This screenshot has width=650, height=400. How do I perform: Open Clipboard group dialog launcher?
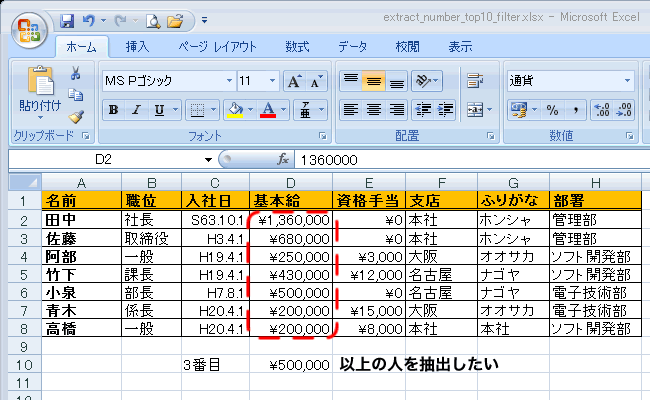[x=86, y=136]
